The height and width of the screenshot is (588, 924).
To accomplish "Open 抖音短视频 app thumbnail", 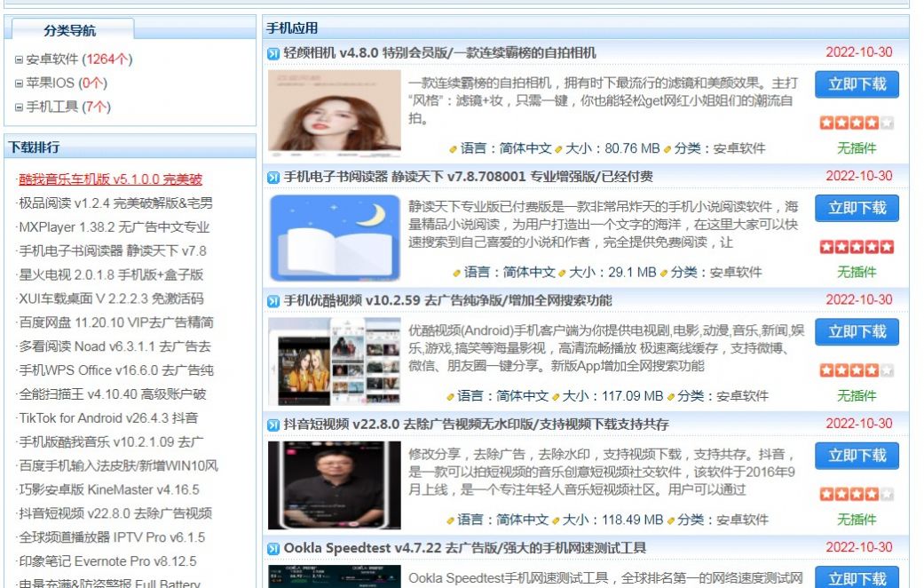I will [334, 485].
